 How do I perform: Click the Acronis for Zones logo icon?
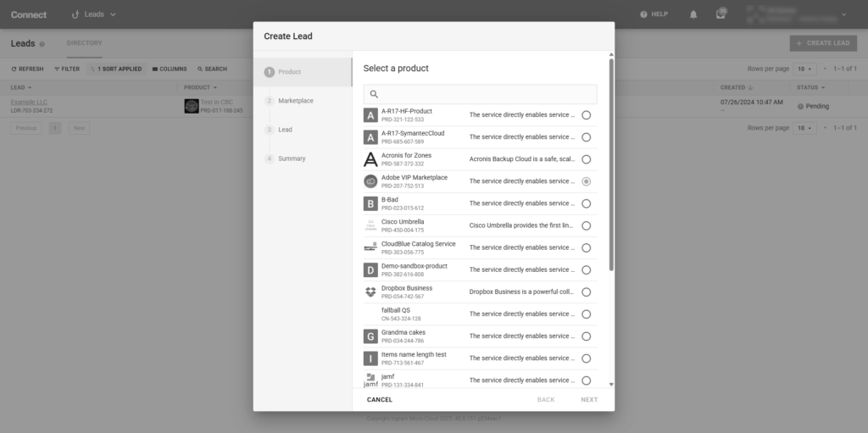(370, 159)
